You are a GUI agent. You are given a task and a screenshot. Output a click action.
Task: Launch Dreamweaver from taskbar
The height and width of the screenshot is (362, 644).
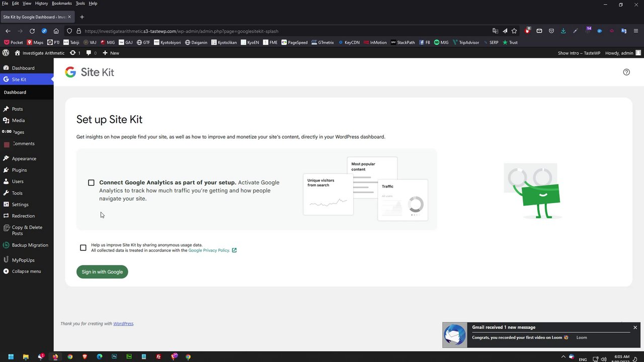pos(129,357)
